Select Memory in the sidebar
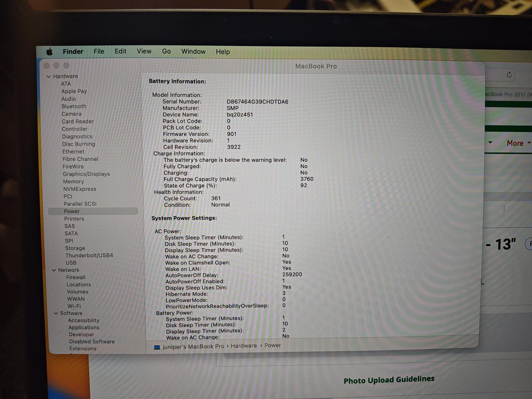This screenshot has height=399, width=532. [74, 181]
